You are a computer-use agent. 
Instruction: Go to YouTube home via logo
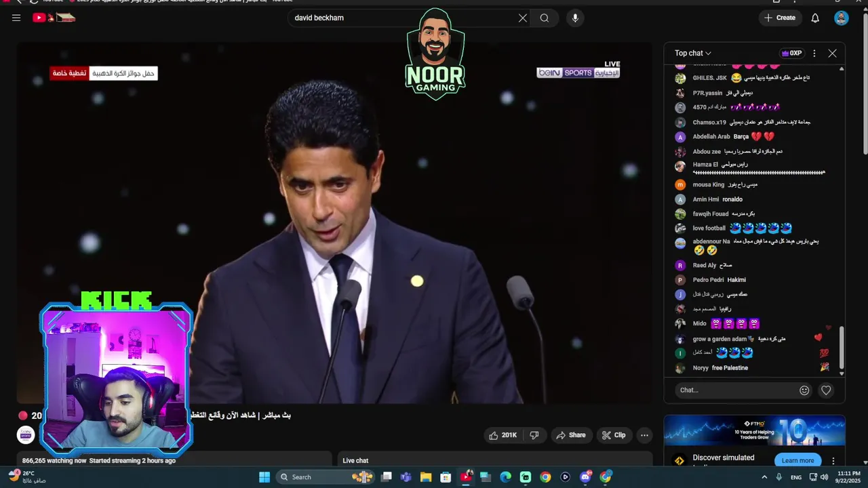[54, 18]
